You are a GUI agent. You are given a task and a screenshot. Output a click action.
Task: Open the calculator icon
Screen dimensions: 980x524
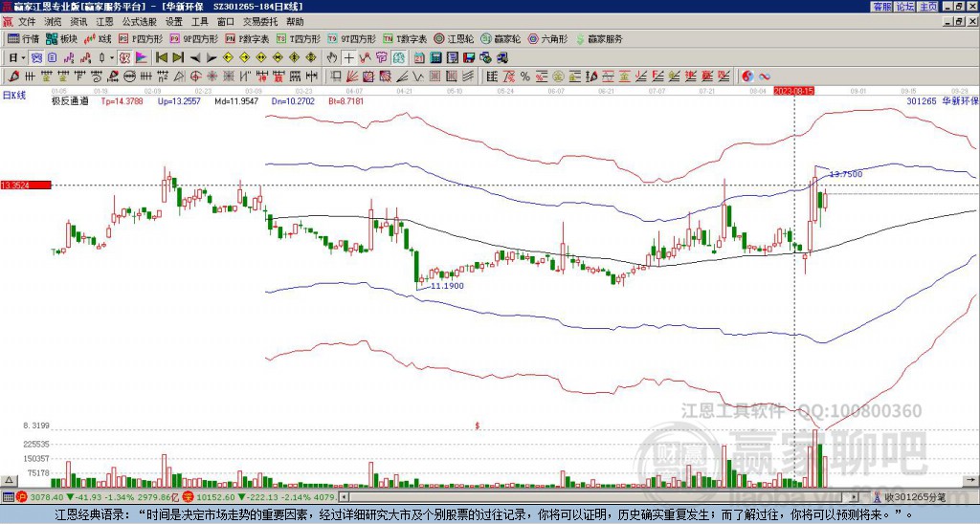pyautogui.click(x=436, y=58)
